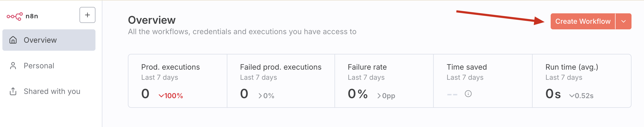644x127 pixels.
Task: Click the chevron beside 0% in Failed executions
Action: coord(260,96)
